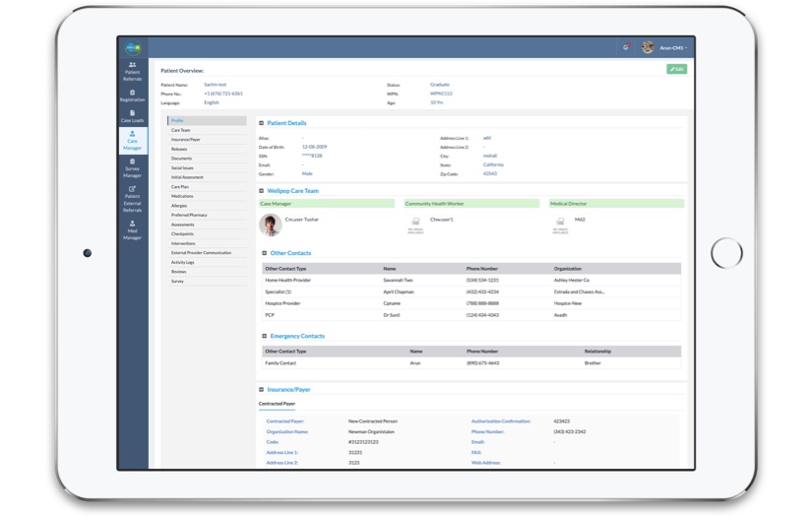Open the Survey menu item
Image resolution: width=812 pixels, height=517 pixels.
207,281
